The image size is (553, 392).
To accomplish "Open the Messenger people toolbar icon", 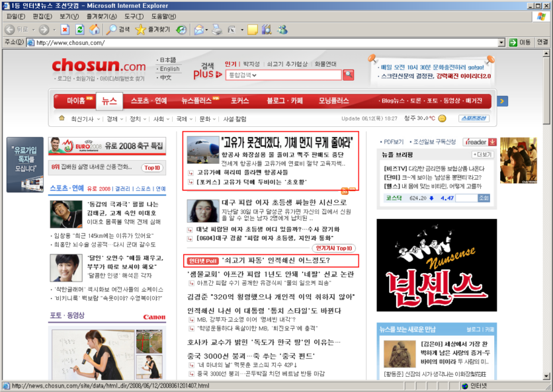I will [282, 30].
